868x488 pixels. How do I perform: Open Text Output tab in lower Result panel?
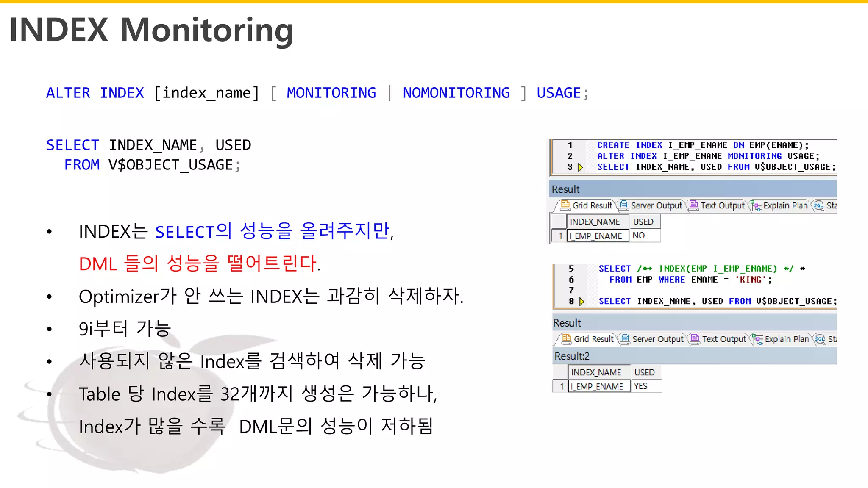click(x=718, y=339)
